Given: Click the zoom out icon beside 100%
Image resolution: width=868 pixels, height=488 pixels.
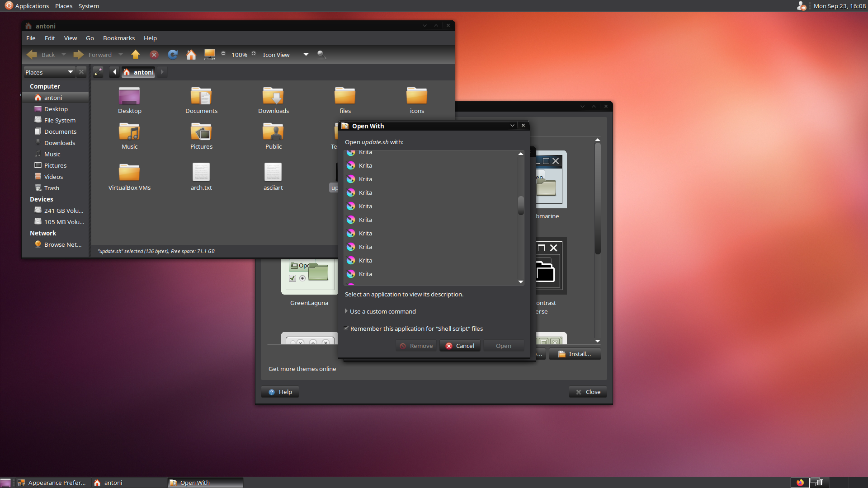Looking at the screenshot, I should point(223,53).
